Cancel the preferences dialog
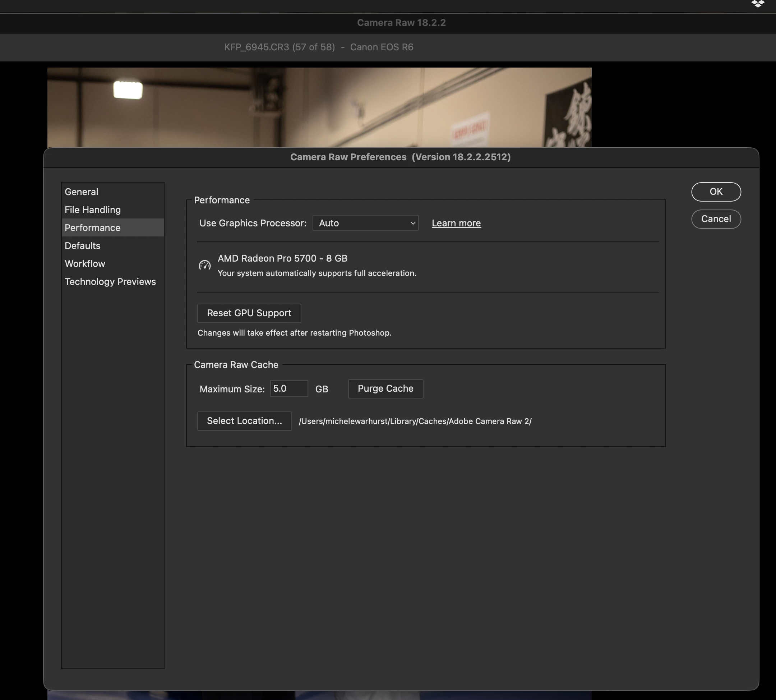776x700 pixels. tap(716, 219)
